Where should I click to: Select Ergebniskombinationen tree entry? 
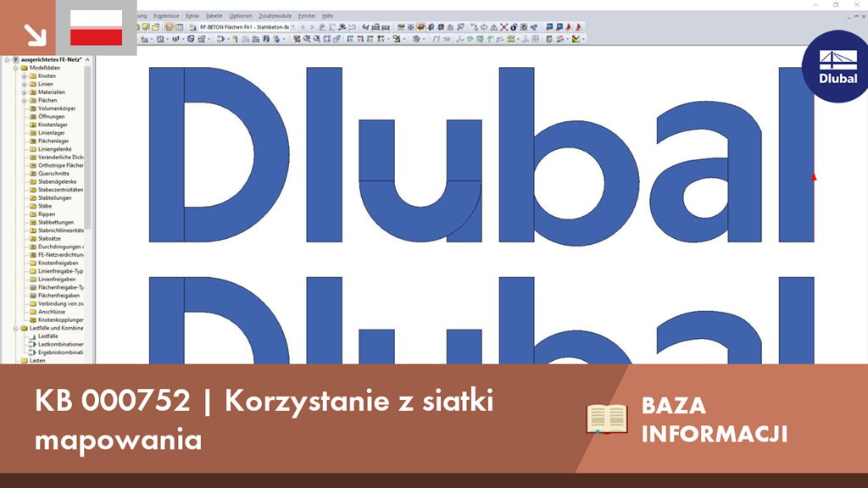coord(61,352)
